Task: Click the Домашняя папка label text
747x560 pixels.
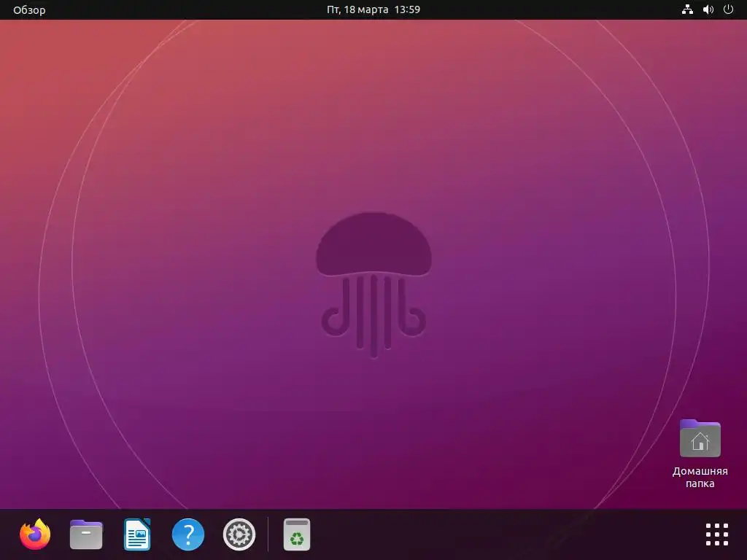Action: click(x=700, y=477)
